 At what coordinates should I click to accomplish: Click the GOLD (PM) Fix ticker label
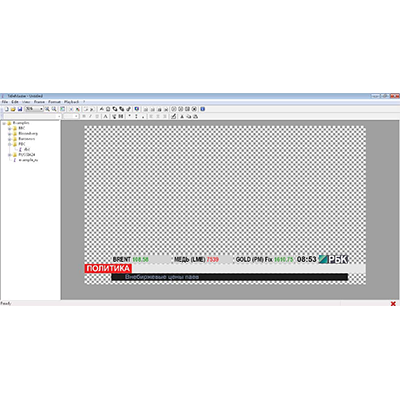point(254,259)
